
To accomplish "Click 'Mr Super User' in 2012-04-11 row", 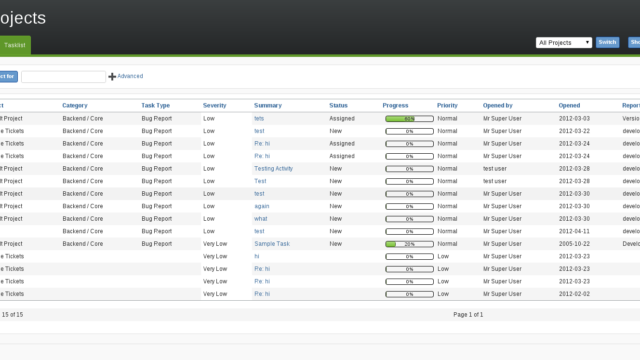I will click(x=502, y=231).
